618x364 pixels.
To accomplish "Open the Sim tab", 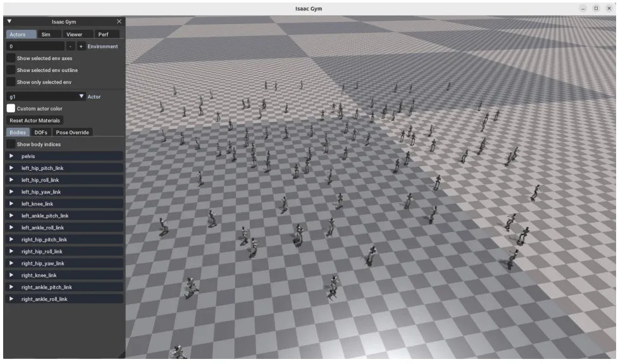I will tap(50, 34).
